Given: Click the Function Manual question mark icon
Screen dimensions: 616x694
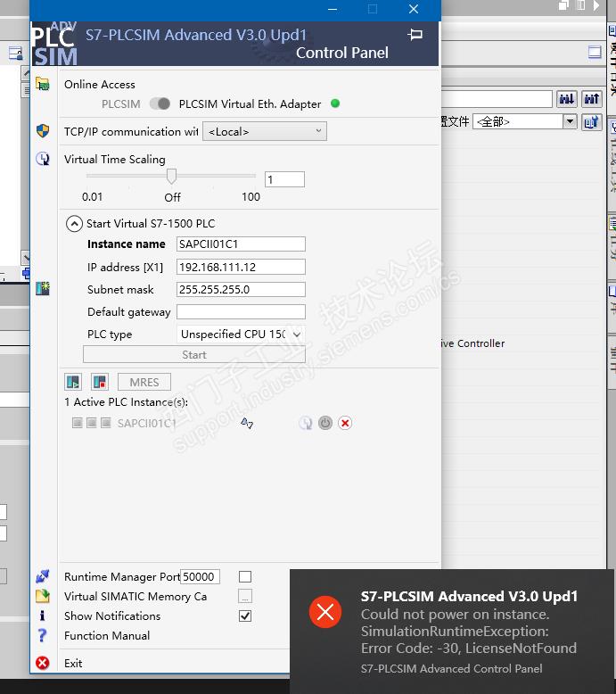Looking at the screenshot, I should tap(42, 636).
